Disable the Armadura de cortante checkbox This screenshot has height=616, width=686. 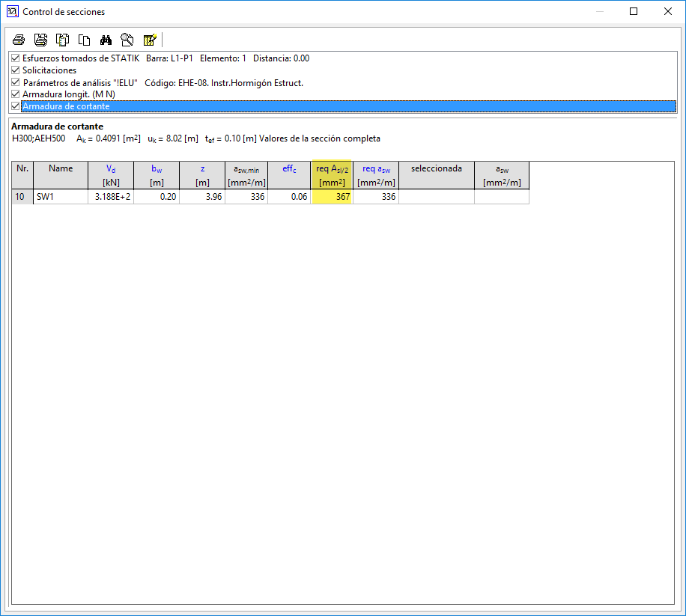pos(16,106)
